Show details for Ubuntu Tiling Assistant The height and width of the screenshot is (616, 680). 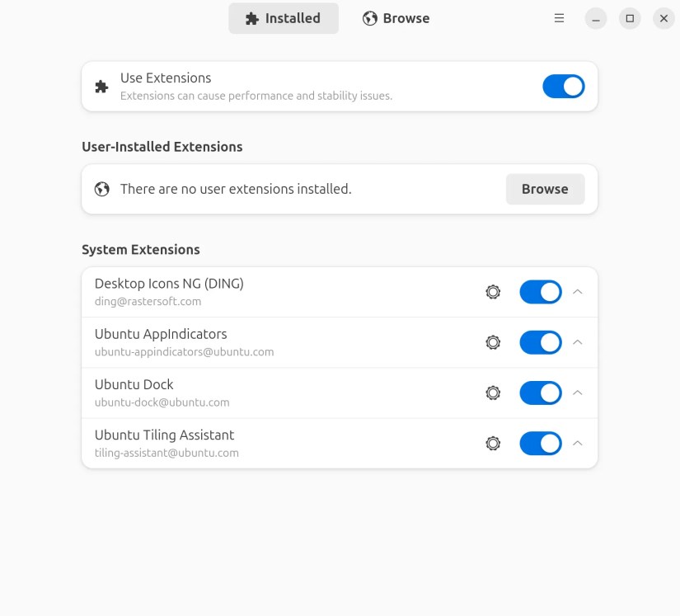click(x=578, y=443)
